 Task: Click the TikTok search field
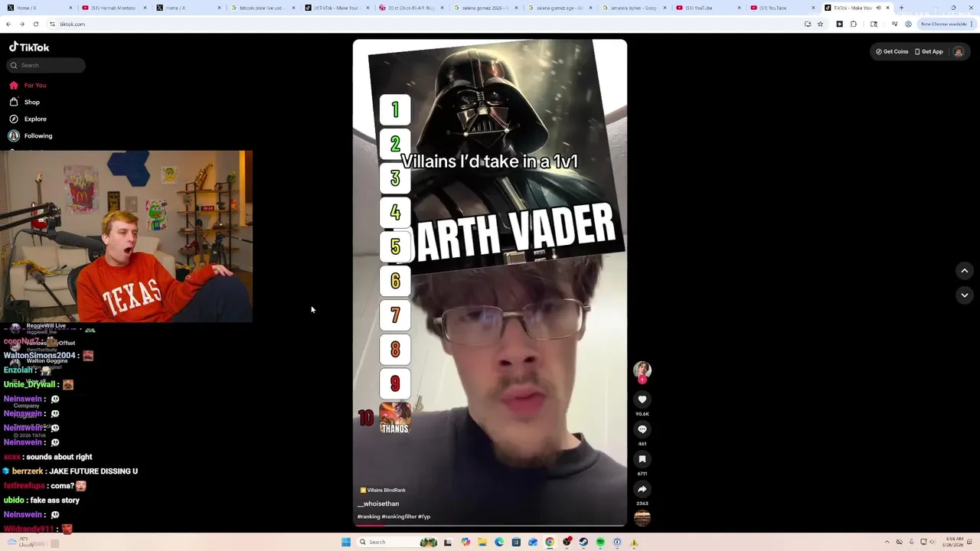(x=46, y=65)
